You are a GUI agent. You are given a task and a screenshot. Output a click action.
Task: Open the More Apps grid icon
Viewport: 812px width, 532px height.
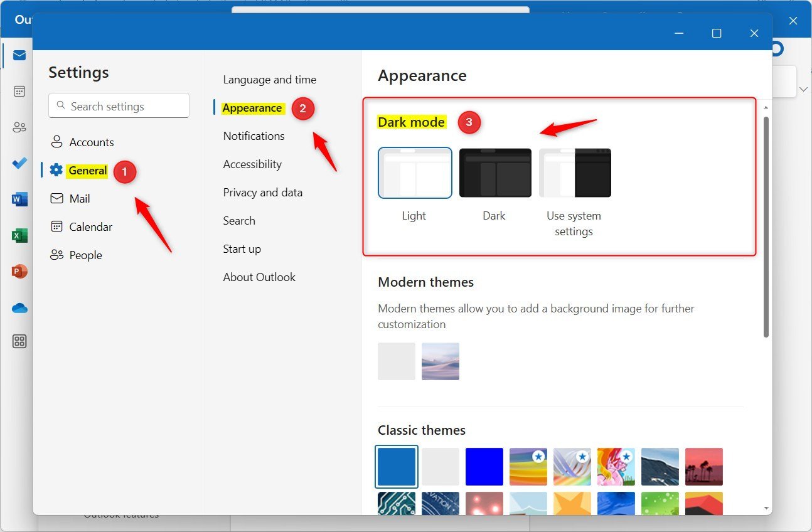[x=19, y=341]
